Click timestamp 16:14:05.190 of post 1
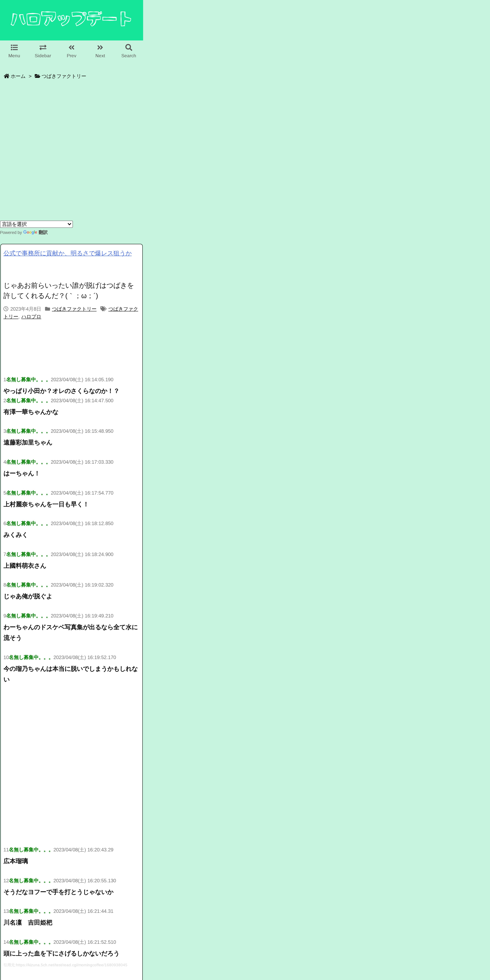 click(x=99, y=380)
